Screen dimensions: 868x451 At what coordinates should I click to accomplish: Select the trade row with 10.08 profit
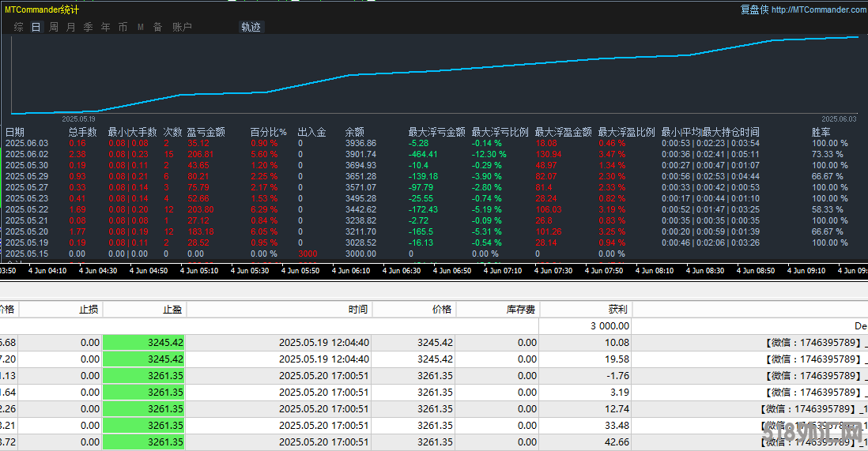(434, 343)
